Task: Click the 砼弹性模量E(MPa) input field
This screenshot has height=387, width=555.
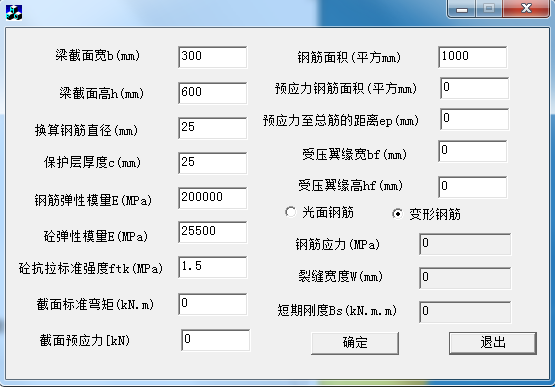Action: (213, 232)
